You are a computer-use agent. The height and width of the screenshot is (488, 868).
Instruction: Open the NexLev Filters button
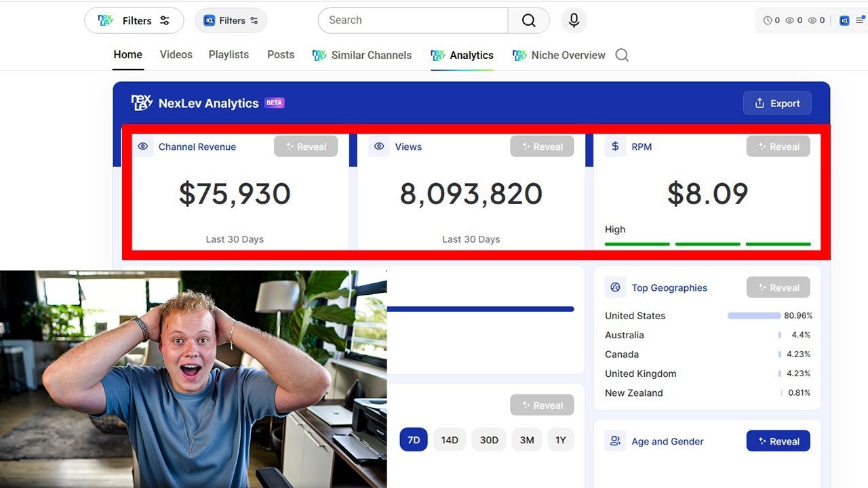pos(134,20)
